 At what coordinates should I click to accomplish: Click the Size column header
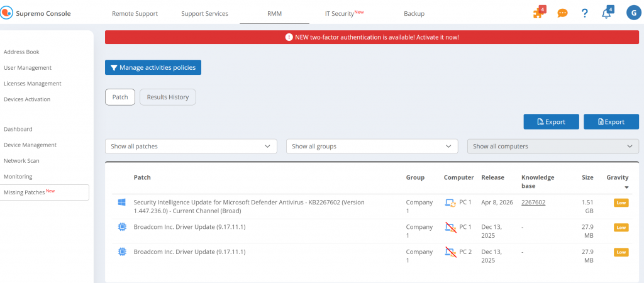(587, 177)
